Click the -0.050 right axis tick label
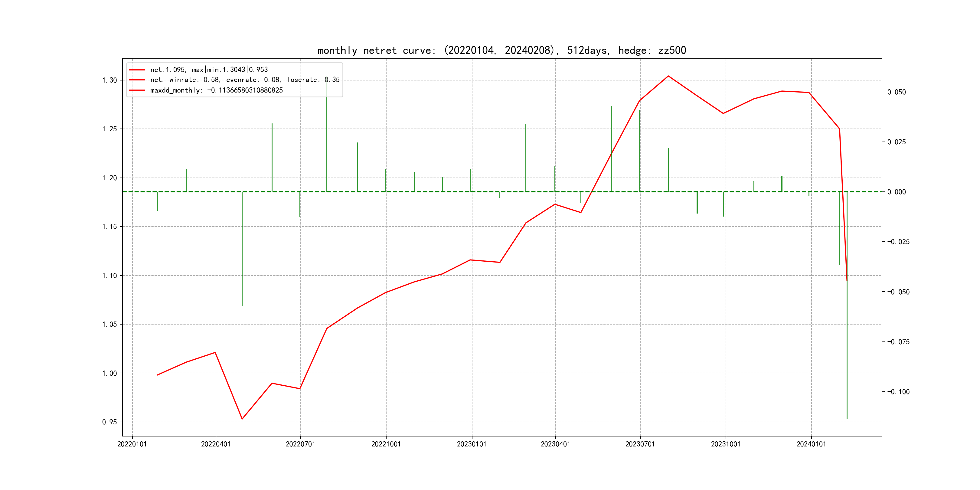This screenshot has width=980, height=490. coord(898,292)
